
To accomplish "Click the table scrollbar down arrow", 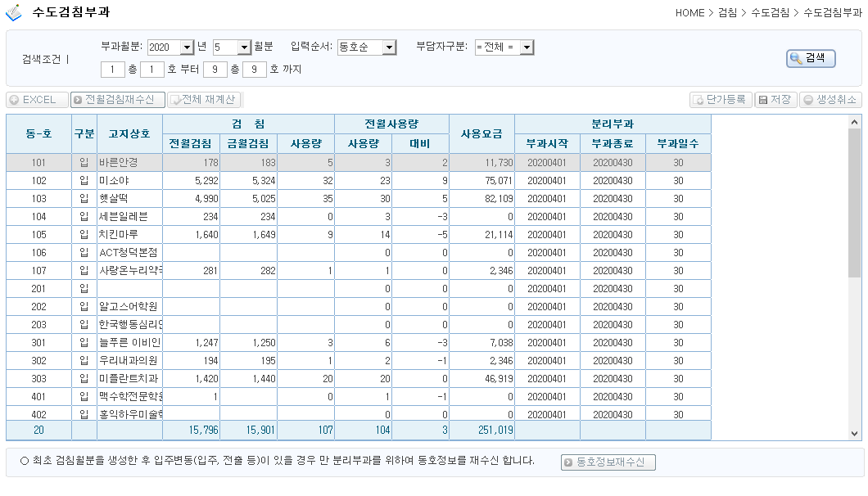I will 855,434.
